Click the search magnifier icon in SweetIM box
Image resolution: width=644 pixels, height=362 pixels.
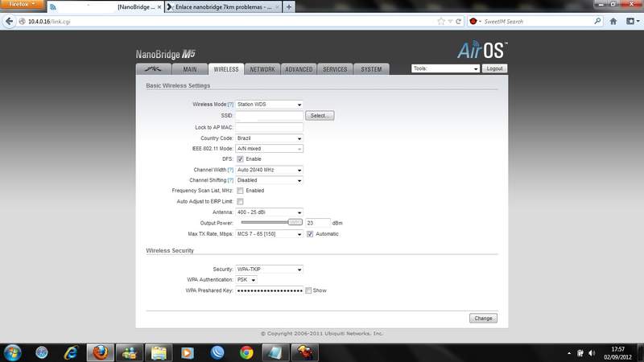[x=597, y=21]
